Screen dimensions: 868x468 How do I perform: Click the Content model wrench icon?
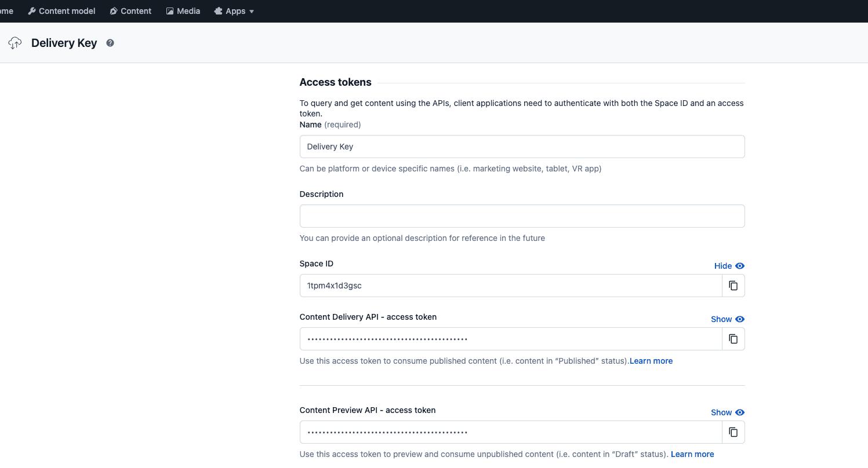coord(33,10)
